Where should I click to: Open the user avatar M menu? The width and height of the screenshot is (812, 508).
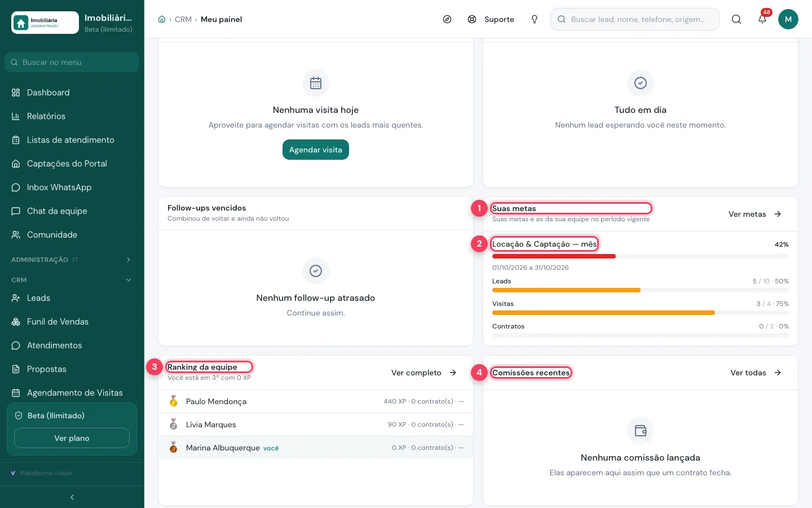coord(788,19)
